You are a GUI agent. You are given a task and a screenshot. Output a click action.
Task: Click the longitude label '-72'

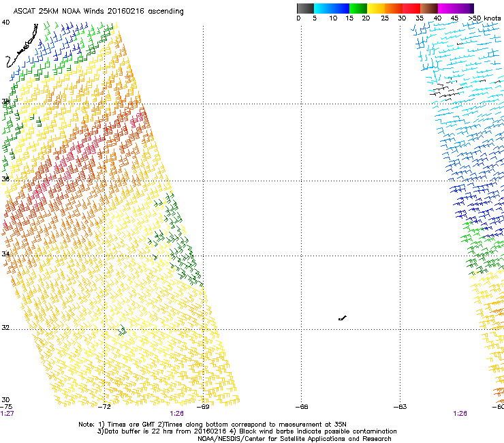pyautogui.click(x=104, y=406)
